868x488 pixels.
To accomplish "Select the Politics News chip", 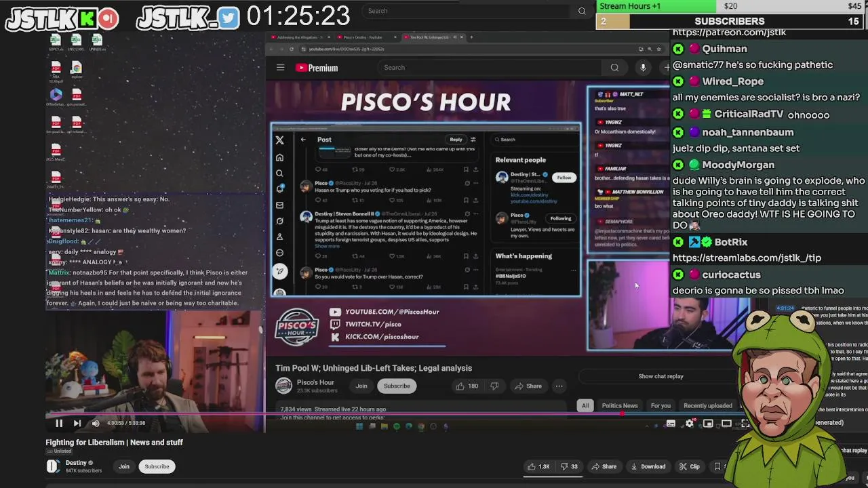I will pyautogui.click(x=620, y=405).
